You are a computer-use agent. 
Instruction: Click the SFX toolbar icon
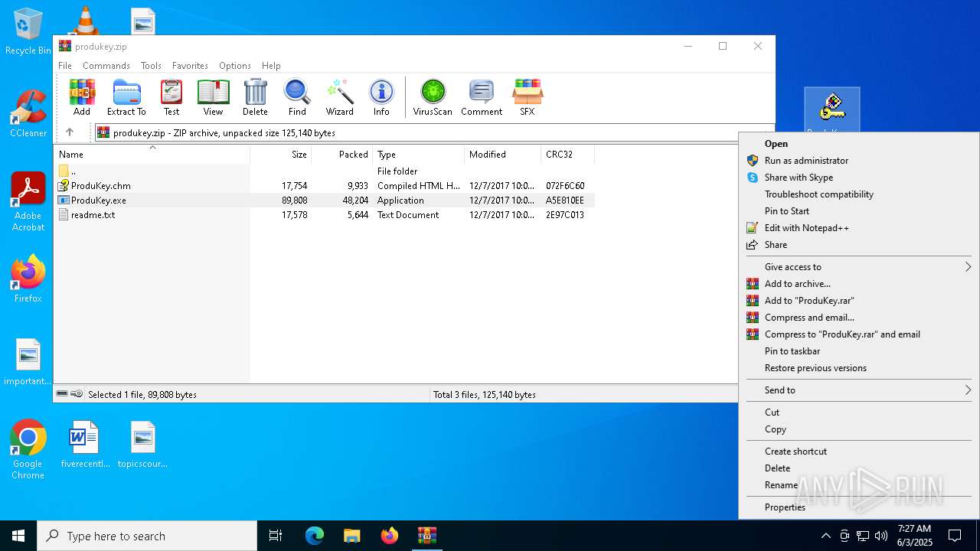click(x=528, y=97)
